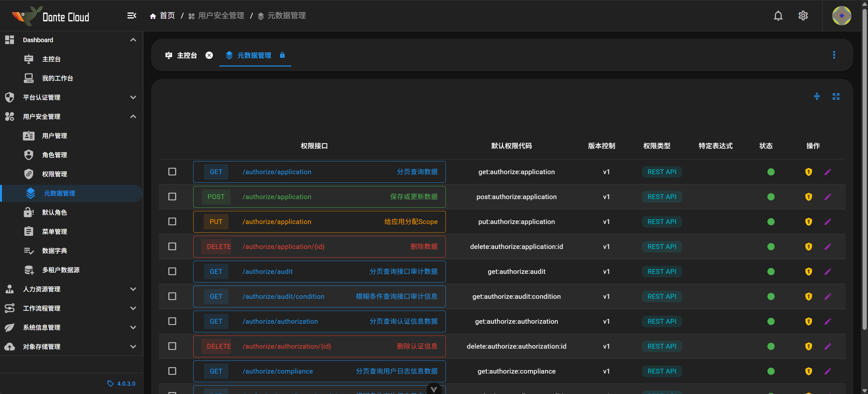868x394 pixels.
Task: Check the PUT /authorize/application row checkbox
Action: 172,222
